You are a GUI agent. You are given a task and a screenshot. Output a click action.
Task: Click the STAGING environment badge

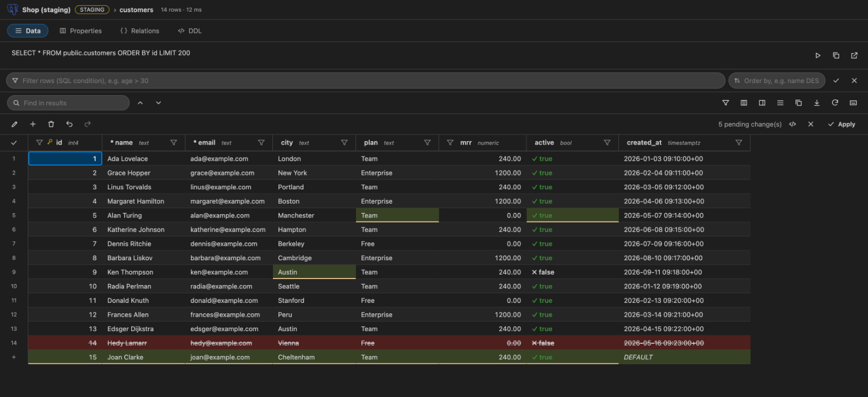pyautogui.click(x=92, y=10)
